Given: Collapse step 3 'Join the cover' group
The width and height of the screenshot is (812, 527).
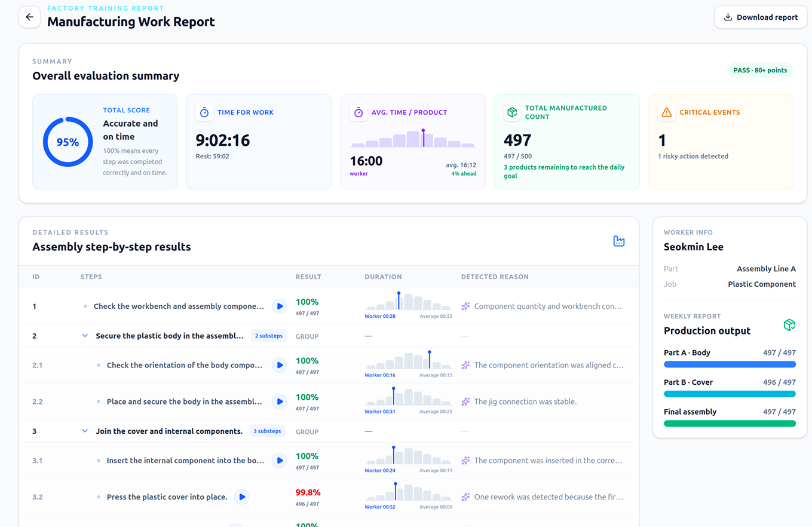Looking at the screenshot, I should tap(85, 431).
